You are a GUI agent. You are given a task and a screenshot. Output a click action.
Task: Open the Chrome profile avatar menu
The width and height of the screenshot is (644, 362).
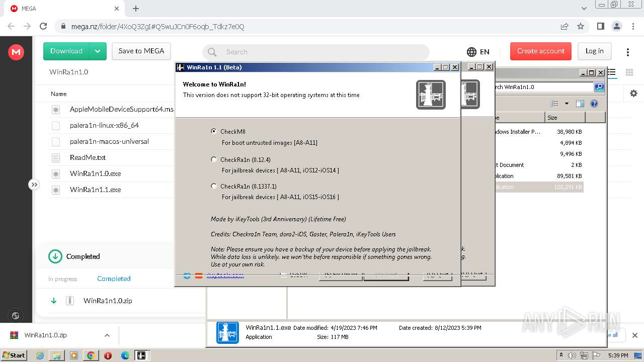pyautogui.click(x=617, y=26)
